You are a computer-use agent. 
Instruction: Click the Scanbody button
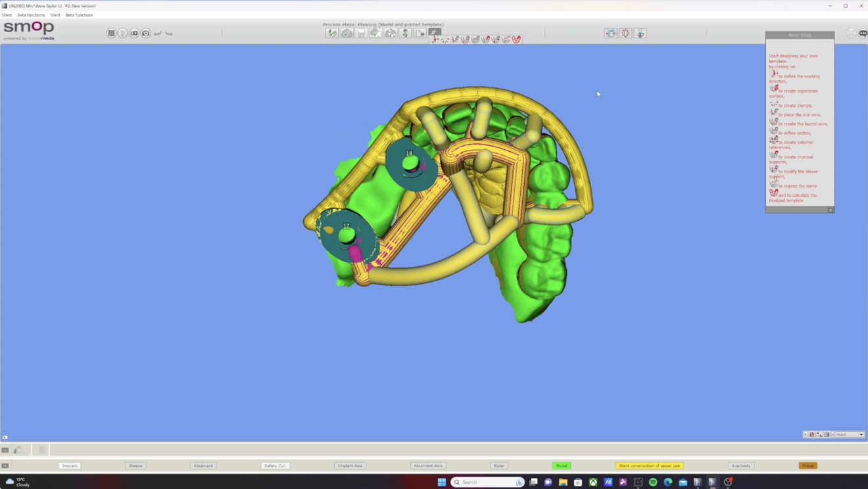tap(741, 465)
